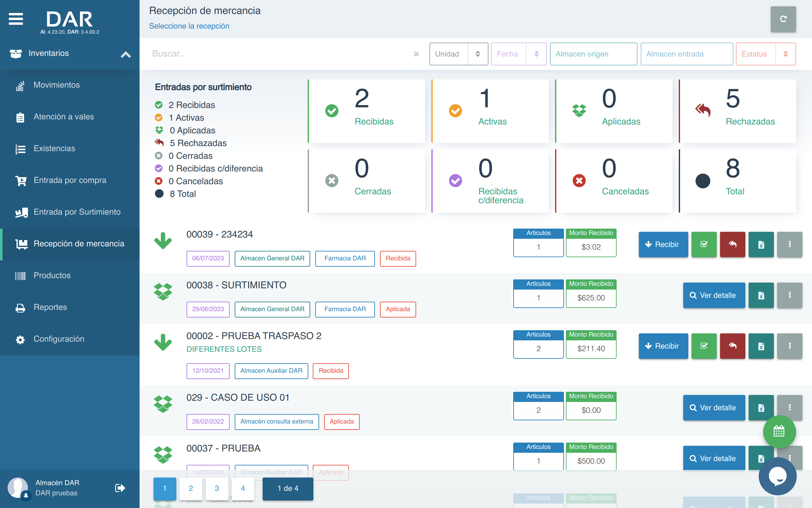
Task: Click the user avatar notification bell
Action: (26, 496)
